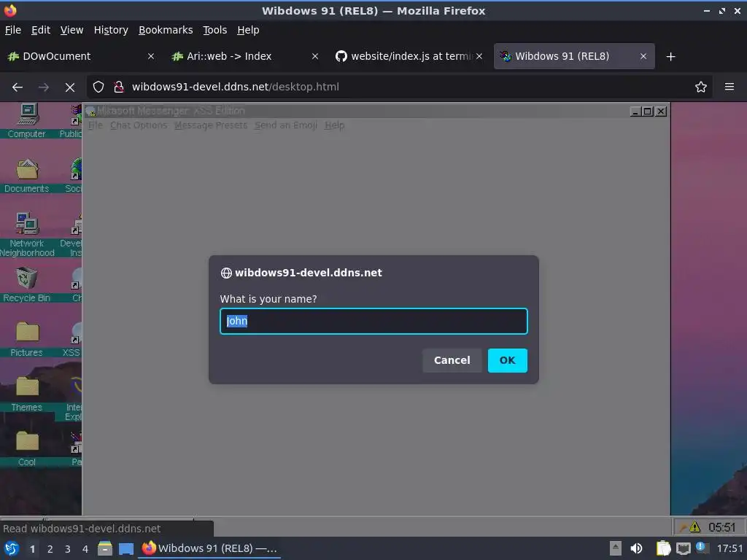
Task: Open the network connection tray icon
Action: pyautogui.click(x=683, y=548)
